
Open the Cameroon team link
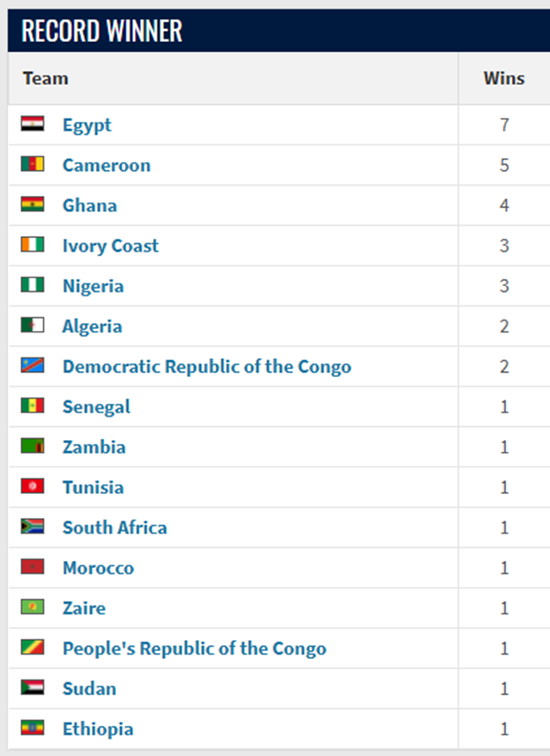pyautogui.click(x=106, y=165)
